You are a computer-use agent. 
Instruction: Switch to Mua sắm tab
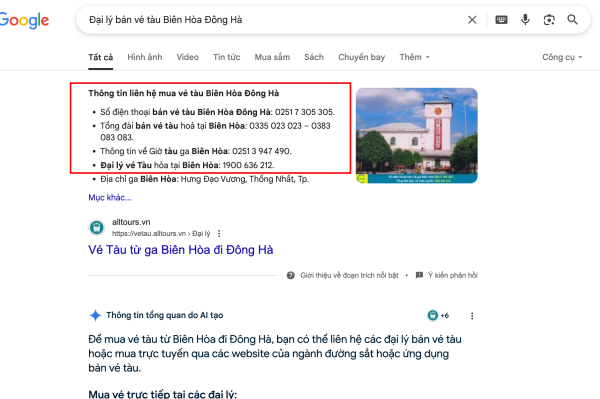(x=272, y=57)
